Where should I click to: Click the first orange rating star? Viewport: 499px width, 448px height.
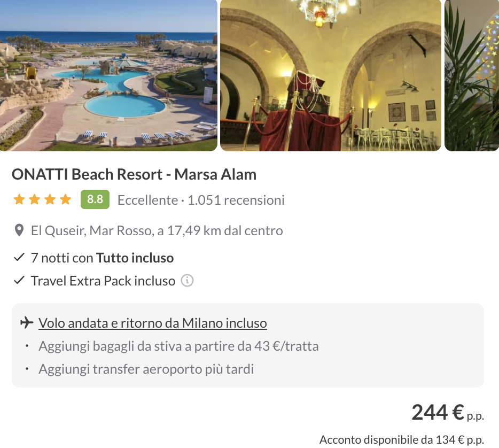pos(19,200)
